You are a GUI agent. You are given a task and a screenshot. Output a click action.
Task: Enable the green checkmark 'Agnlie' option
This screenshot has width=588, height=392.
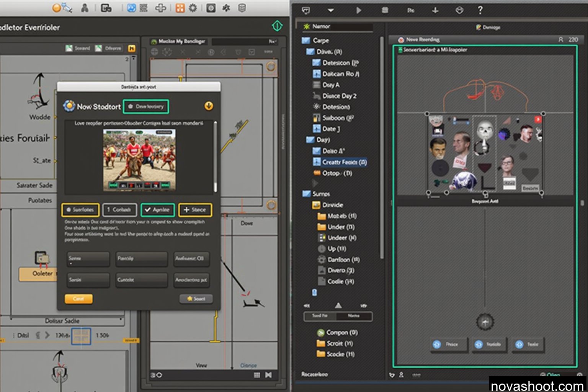(158, 210)
